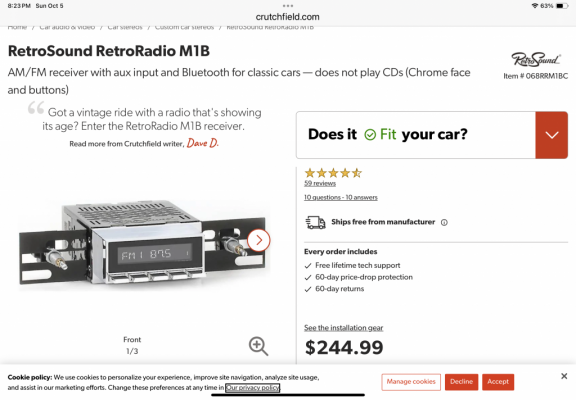Tap the magnifier zoom icon below image
This screenshot has width=576, height=400.
(x=259, y=346)
